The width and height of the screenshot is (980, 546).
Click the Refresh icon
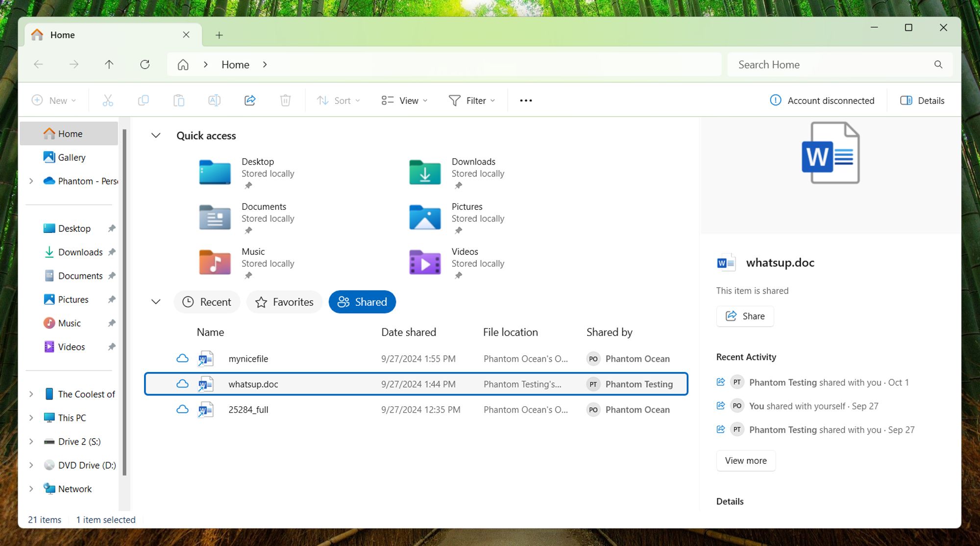click(x=145, y=64)
